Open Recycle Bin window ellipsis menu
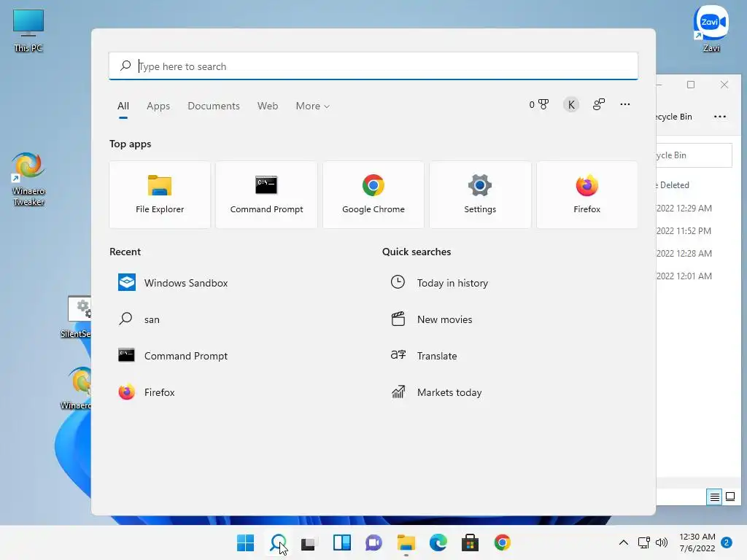Viewport: 747px width, 560px height. click(720, 117)
